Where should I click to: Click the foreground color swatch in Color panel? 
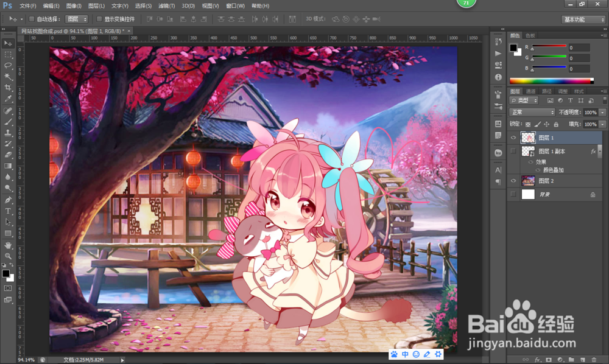[513, 47]
